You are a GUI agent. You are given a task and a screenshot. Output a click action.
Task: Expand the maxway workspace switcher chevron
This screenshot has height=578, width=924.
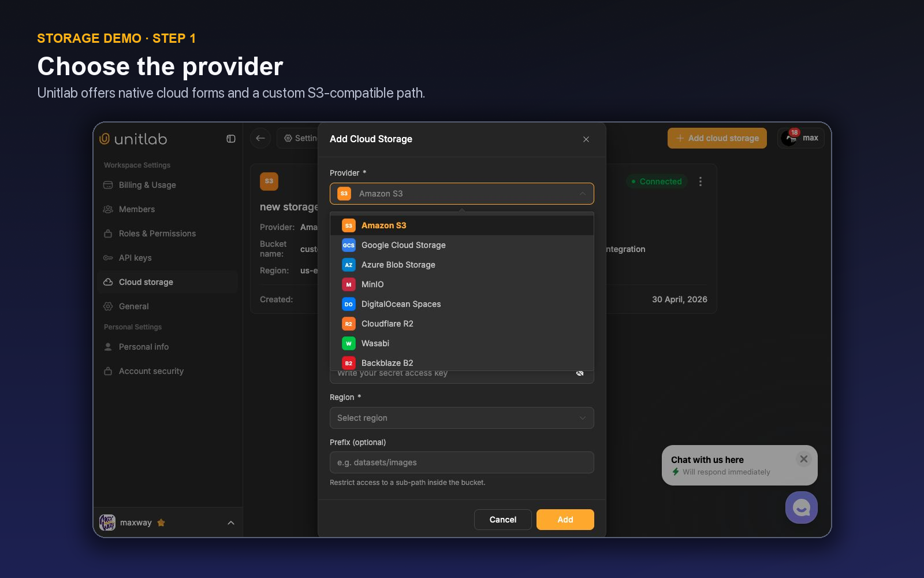[x=231, y=523]
